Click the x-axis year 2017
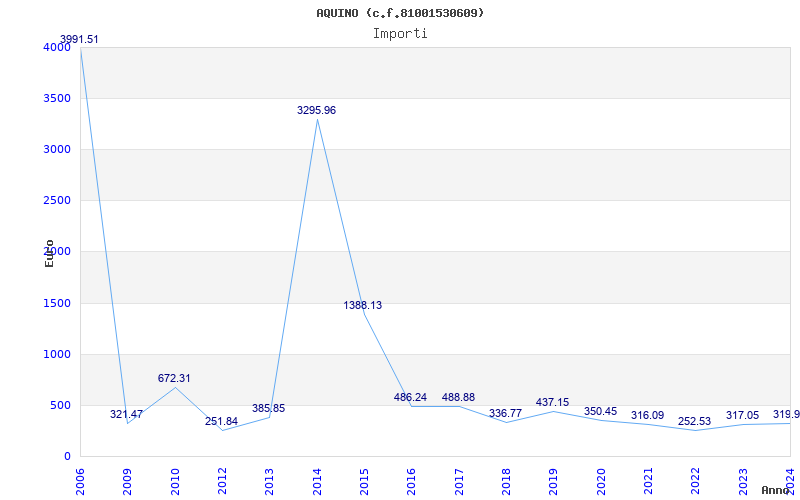 pos(459,482)
